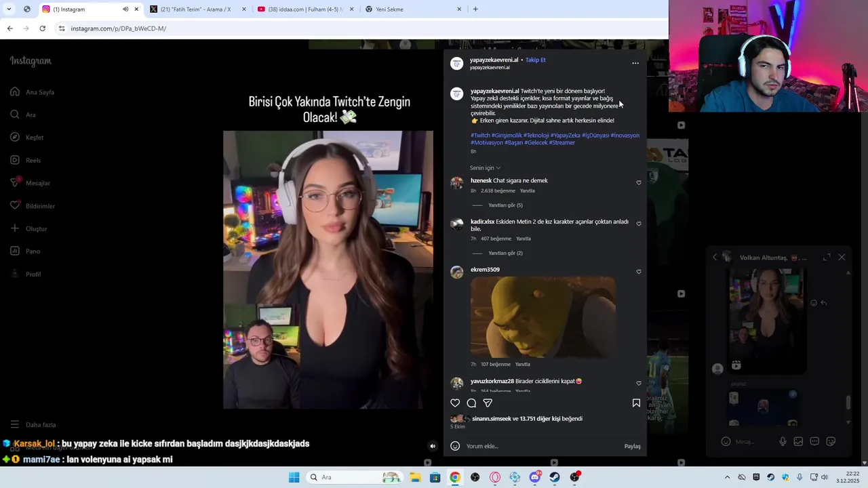Open the three-dot post options menu
This screenshot has height=488, width=868.
[x=635, y=63]
